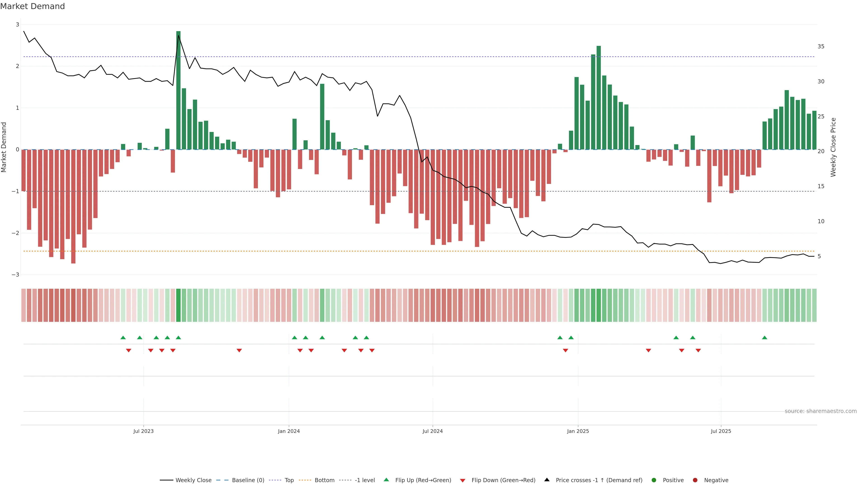Image resolution: width=868 pixels, height=488 pixels.
Task: Click the Jul 2024 x-axis label
Action: click(x=433, y=432)
